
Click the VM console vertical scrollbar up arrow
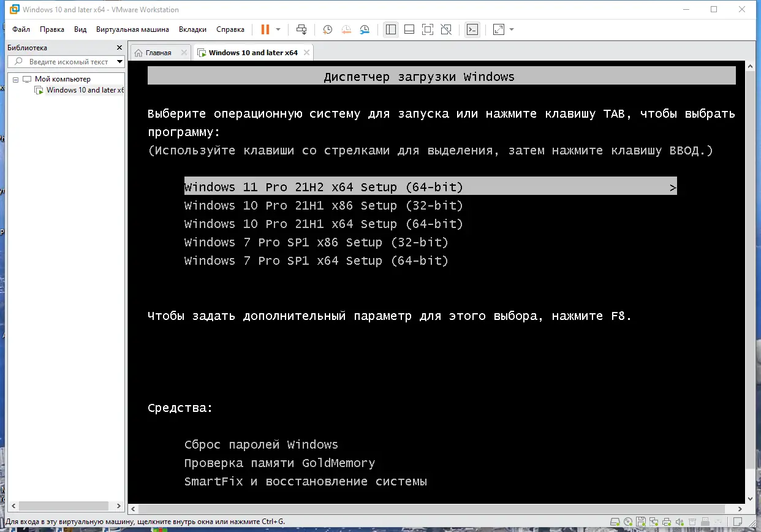[x=750, y=67]
